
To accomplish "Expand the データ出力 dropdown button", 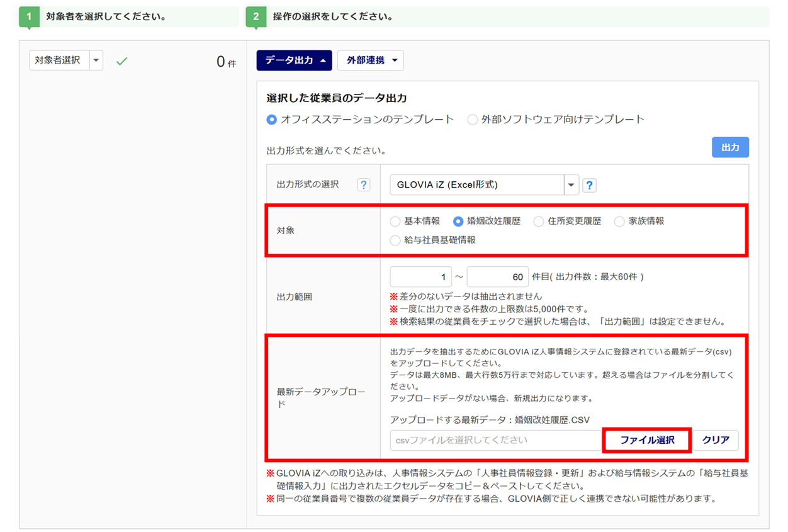I will pos(294,60).
